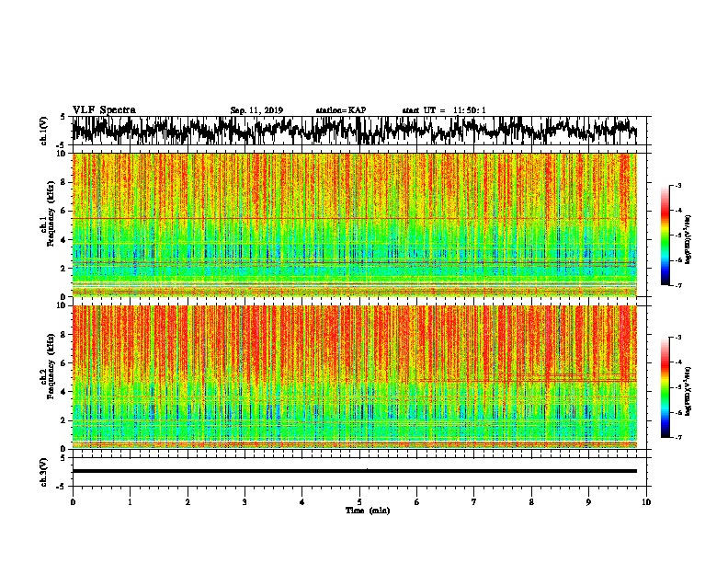The height and width of the screenshot is (563, 728).
Task: Click the ch.1(V) waveform panel
Action: [x=359, y=131]
